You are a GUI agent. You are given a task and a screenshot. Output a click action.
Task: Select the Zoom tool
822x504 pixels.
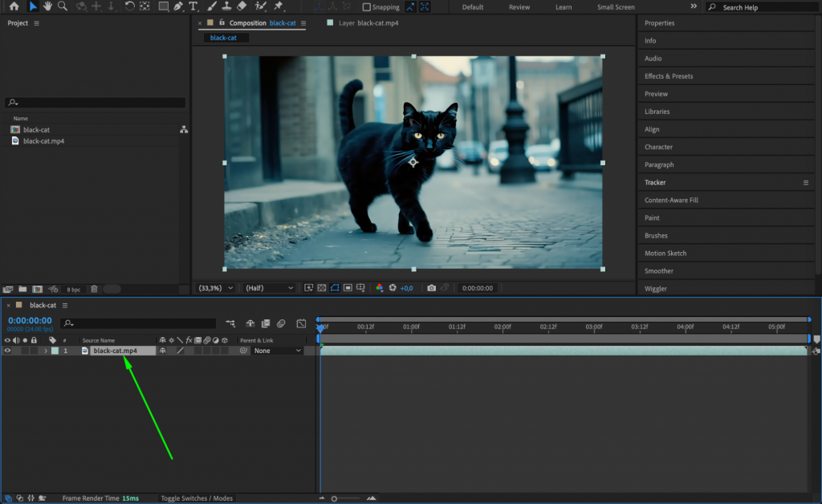click(63, 6)
